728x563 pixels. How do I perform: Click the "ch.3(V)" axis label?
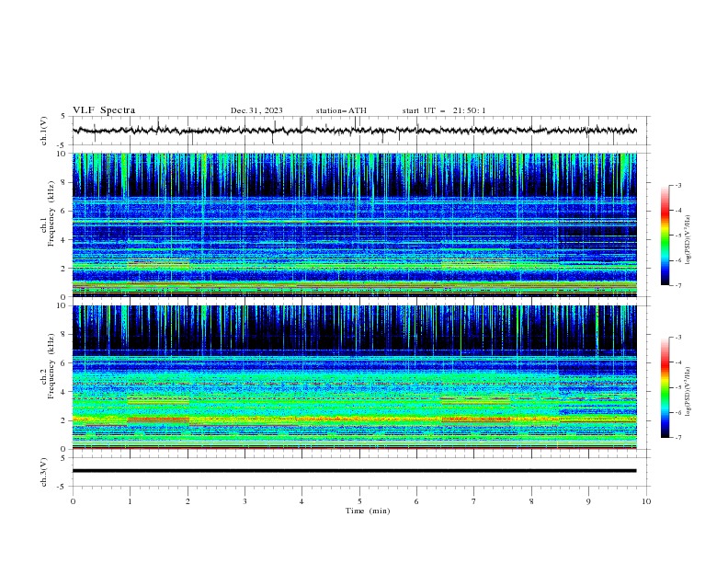point(44,472)
